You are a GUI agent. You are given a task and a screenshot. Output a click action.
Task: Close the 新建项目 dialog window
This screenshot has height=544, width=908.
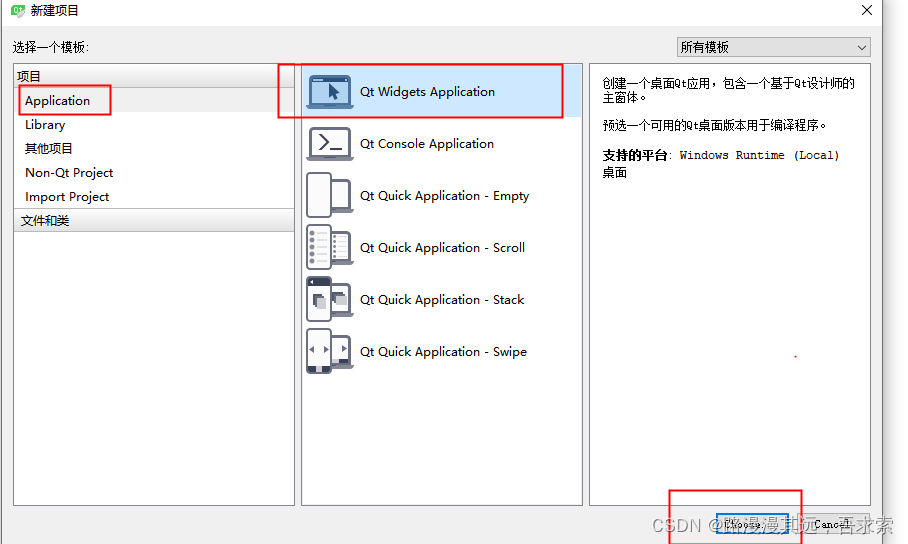pyautogui.click(x=866, y=10)
